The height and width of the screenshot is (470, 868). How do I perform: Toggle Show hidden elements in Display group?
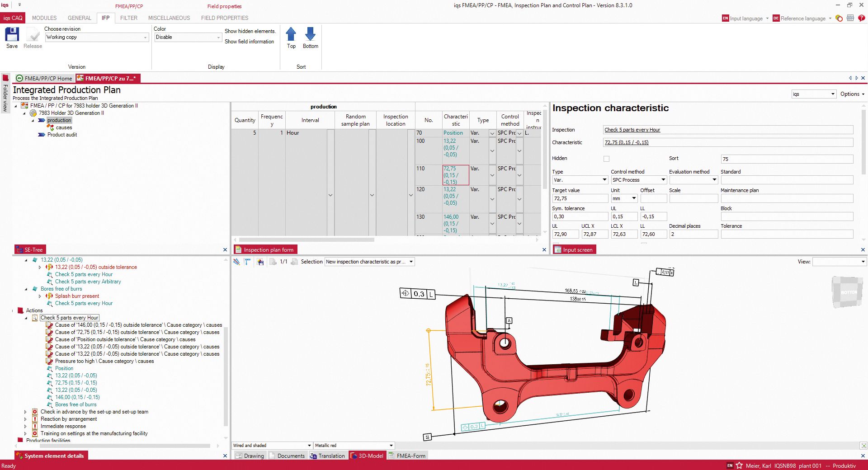(x=250, y=31)
